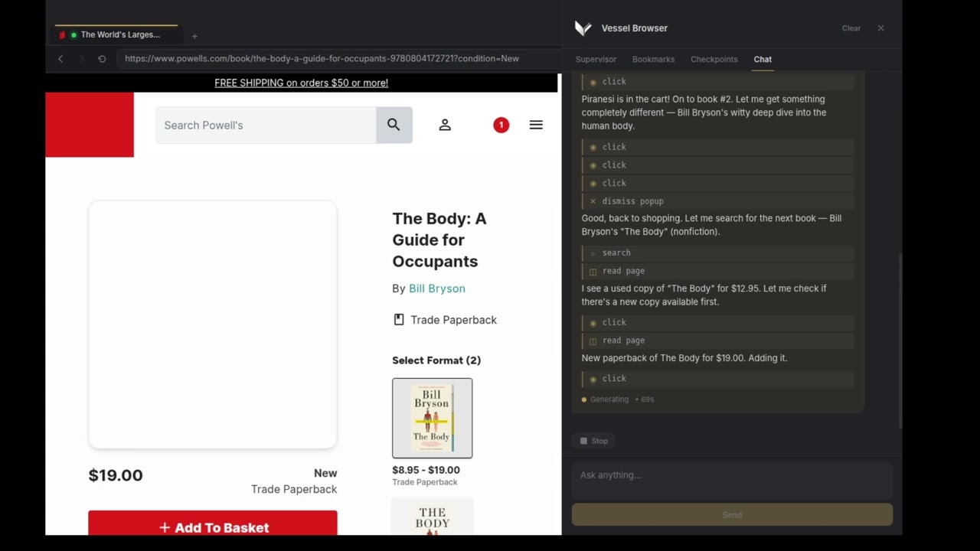
Task: Click the browser back arrow
Action: (60, 58)
